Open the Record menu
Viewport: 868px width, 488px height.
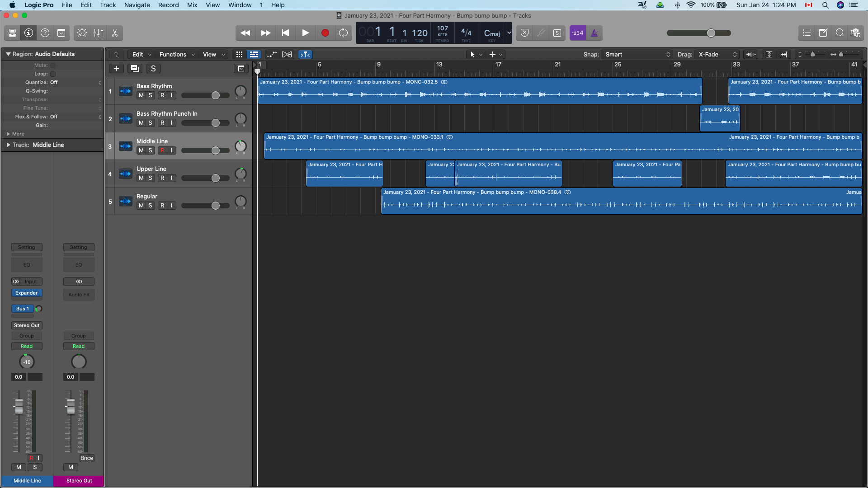[x=168, y=5]
